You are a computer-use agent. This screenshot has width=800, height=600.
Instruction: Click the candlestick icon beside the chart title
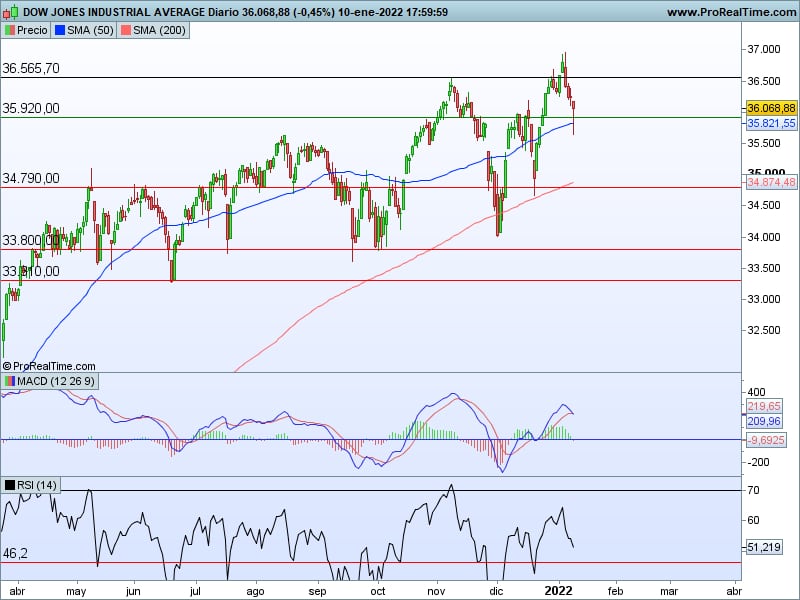[x=11, y=11]
